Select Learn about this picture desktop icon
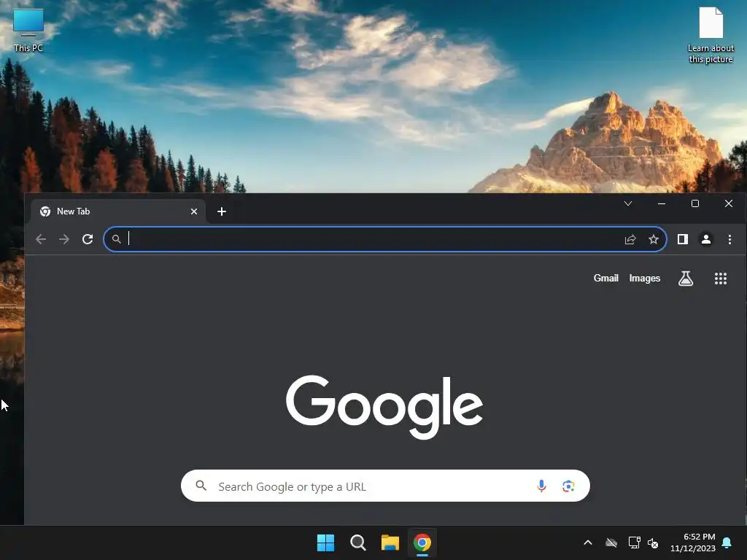Viewport: 747px width, 560px height. [711, 35]
